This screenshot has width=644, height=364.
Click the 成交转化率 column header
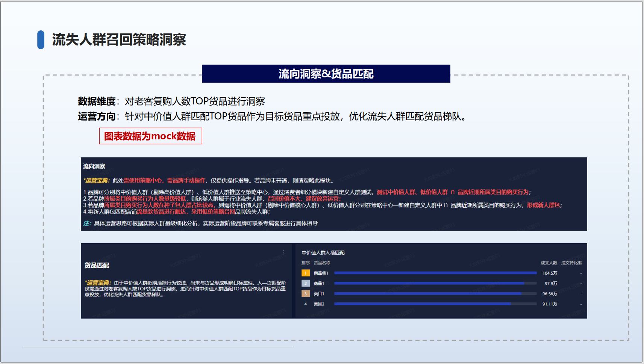pyautogui.click(x=571, y=263)
